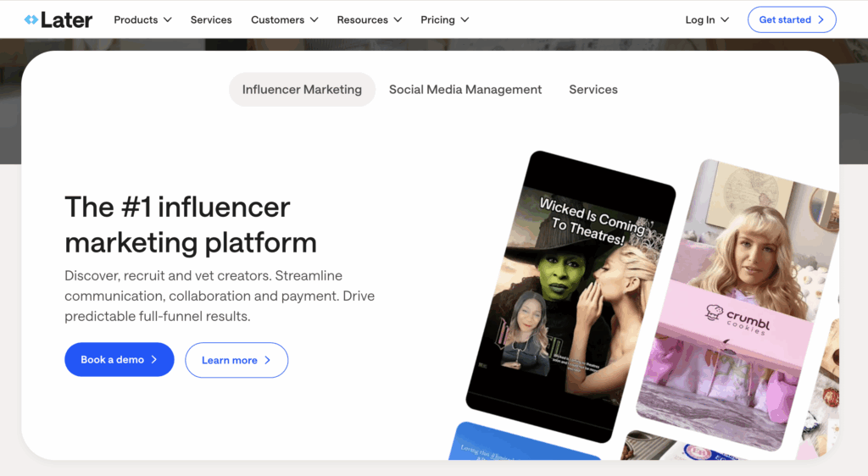
Task: Open the Resources dropdown
Action: pos(370,19)
